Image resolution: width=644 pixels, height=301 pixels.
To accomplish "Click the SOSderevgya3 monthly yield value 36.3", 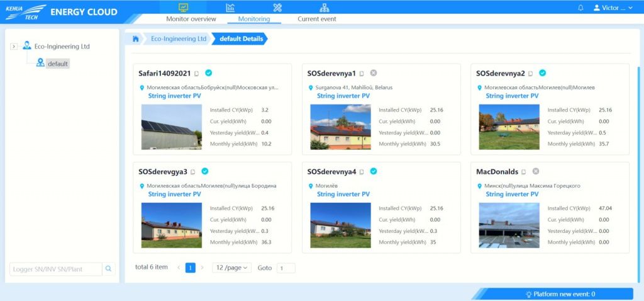I will pyautogui.click(x=266, y=242).
